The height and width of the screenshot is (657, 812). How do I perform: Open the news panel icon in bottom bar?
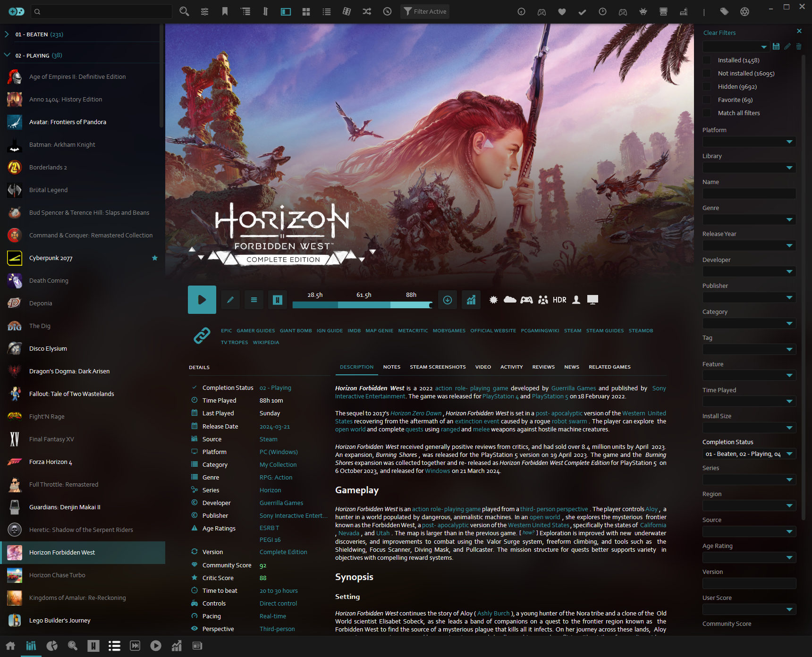point(197,646)
